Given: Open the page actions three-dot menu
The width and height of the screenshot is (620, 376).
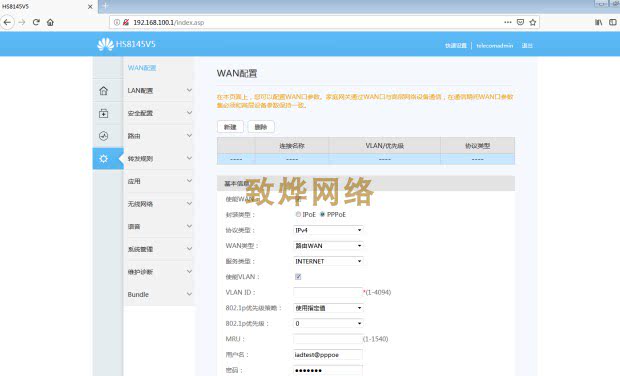Looking at the screenshot, I should pyautogui.click(x=508, y=22).
